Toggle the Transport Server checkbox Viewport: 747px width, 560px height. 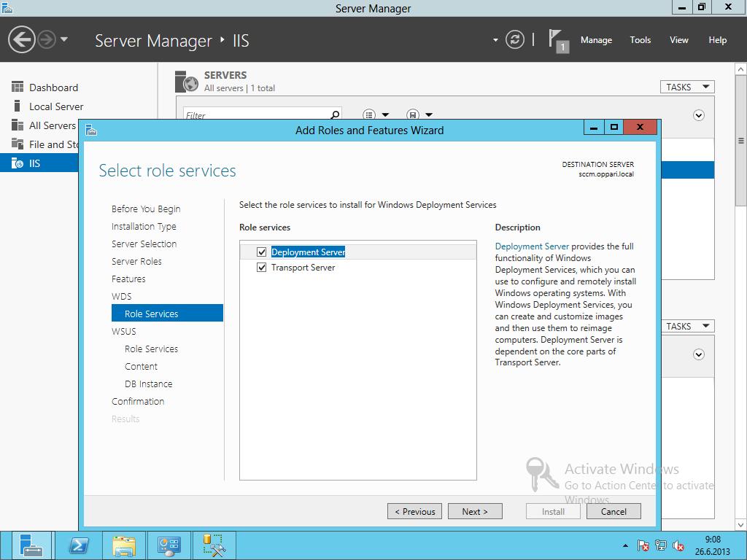click(261, 267)
